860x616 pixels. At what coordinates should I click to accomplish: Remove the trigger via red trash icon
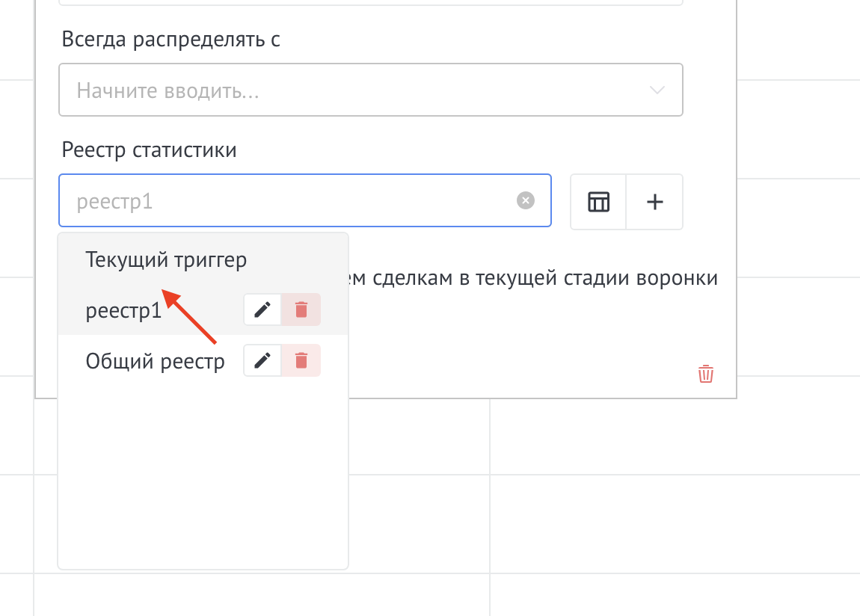[705, 374]
